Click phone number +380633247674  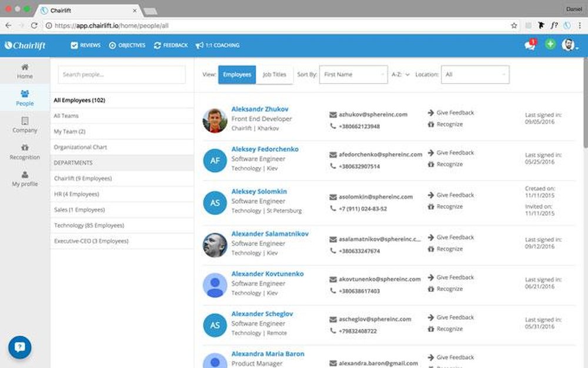click(359, 251)
